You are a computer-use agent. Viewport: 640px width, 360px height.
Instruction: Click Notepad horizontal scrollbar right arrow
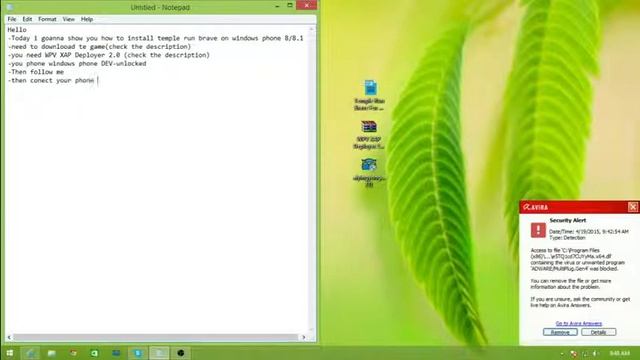click(303, 337)
